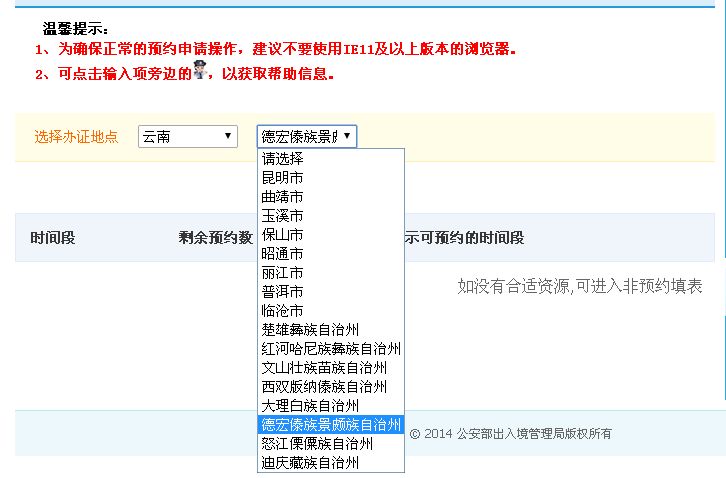Screen dimensions: 726x478
Task: Pick 普洱市 in the dropdown list
Action: [x=331, y=292]
